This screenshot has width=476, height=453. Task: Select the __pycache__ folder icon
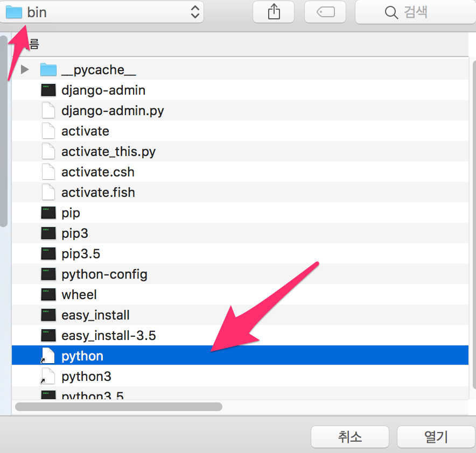click(48, 69)
